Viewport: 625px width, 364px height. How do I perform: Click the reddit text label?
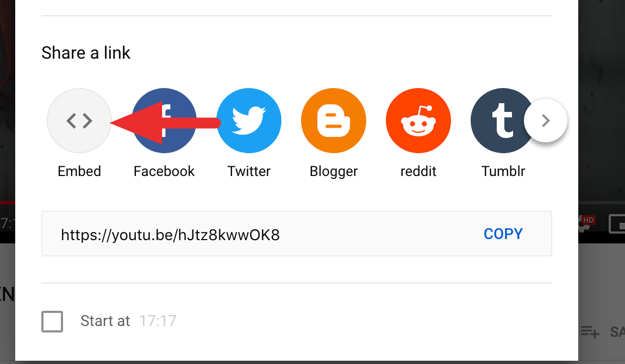pos(418,171)
